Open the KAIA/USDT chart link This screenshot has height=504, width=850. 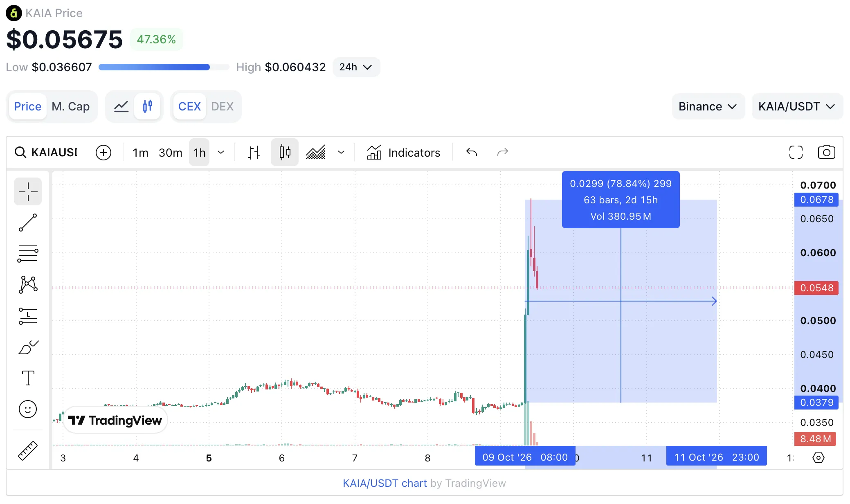click(385, 483)
